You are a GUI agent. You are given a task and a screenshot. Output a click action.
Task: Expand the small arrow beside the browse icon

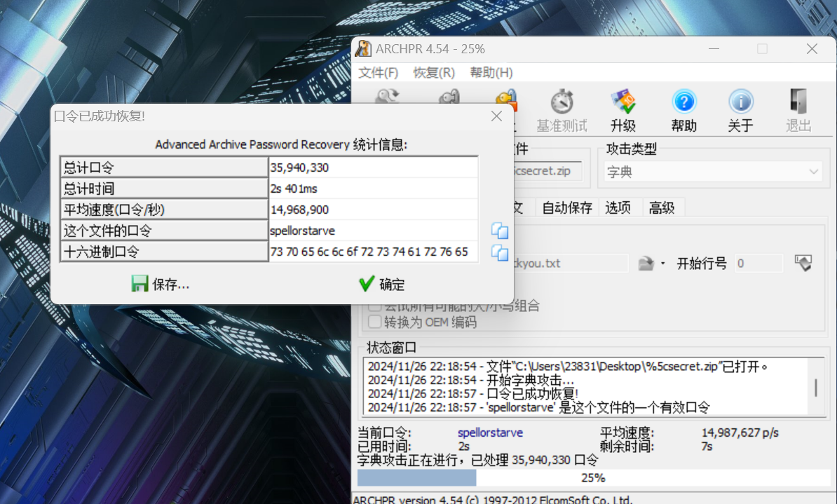pos(663,263)
